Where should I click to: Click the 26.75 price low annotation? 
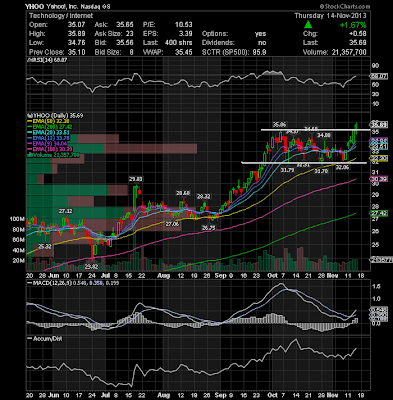209,227
